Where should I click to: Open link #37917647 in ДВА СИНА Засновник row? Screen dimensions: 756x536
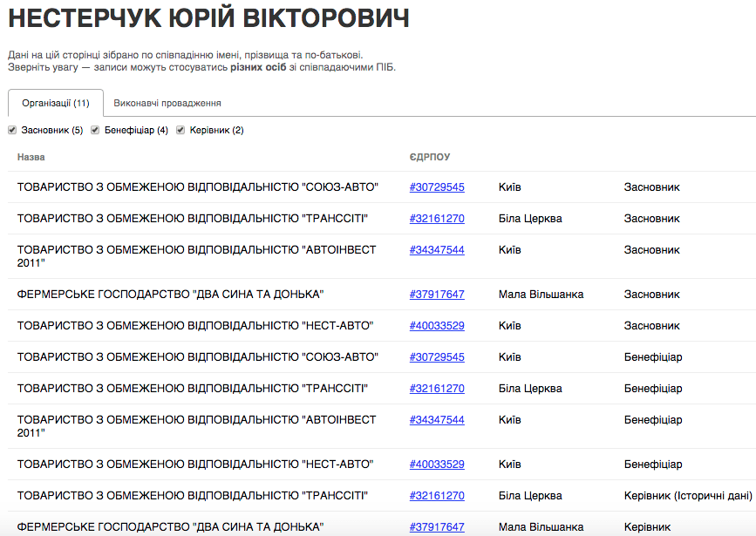[437, 294]
